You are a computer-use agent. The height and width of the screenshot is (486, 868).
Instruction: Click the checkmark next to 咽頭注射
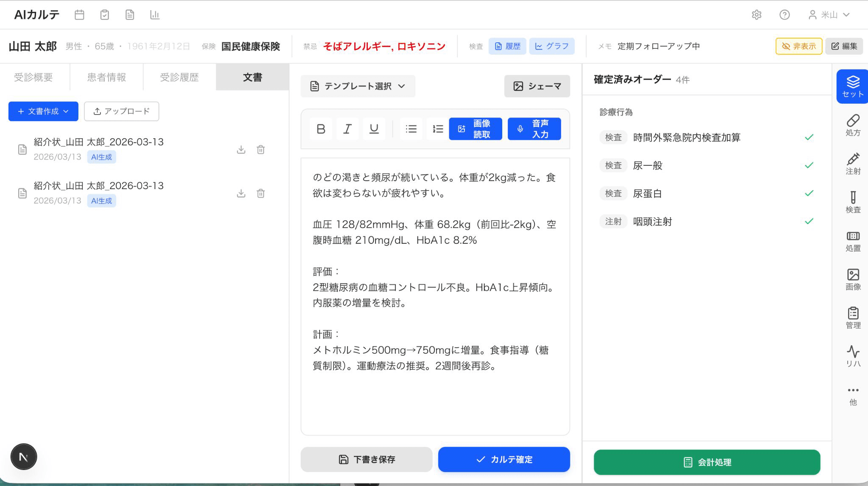pos(809,221)
